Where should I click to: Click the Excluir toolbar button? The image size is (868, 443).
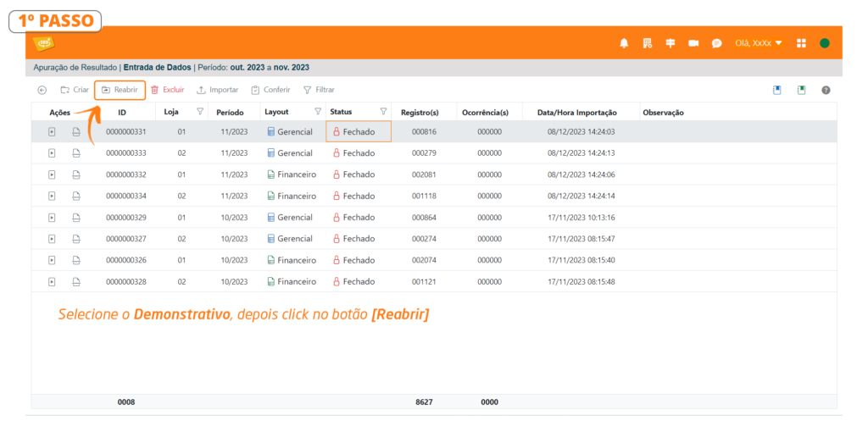pyautogui.click(x=168, y=90)
